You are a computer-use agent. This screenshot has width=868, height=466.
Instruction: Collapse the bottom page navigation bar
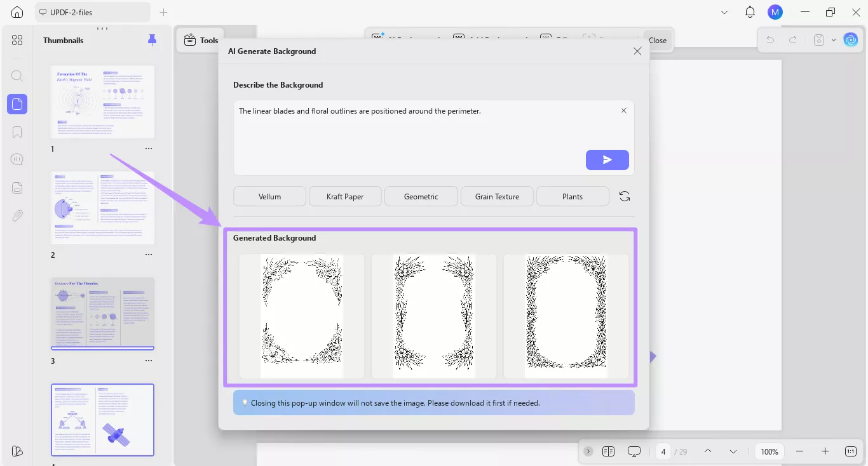point(588,451)
